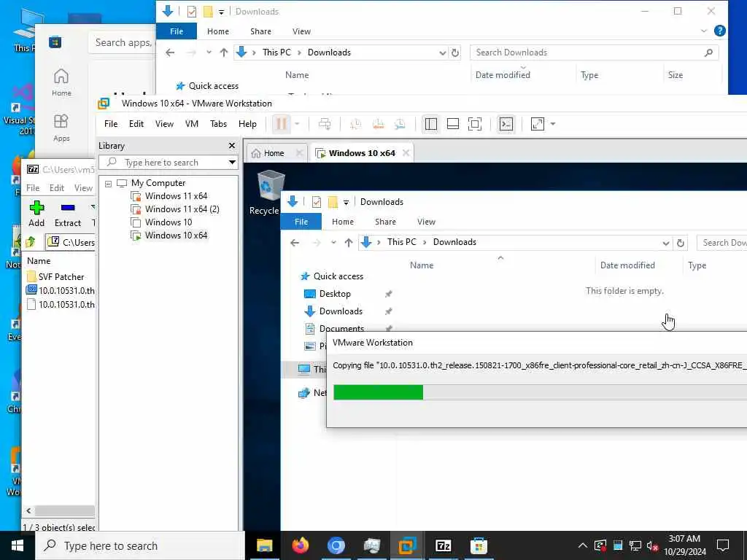Open Microsoft Store from the taskbar
This screenshot has width=747, height=560.
479,545
